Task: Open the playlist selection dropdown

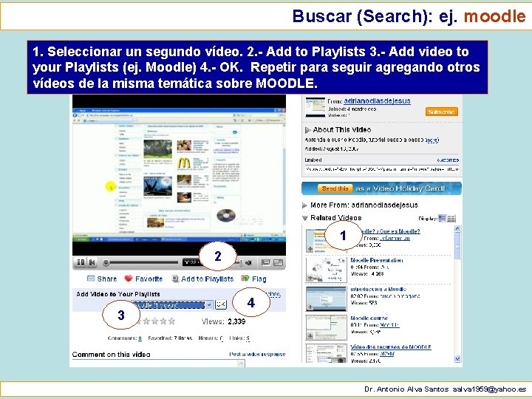Action: click(x=173, y=304)
